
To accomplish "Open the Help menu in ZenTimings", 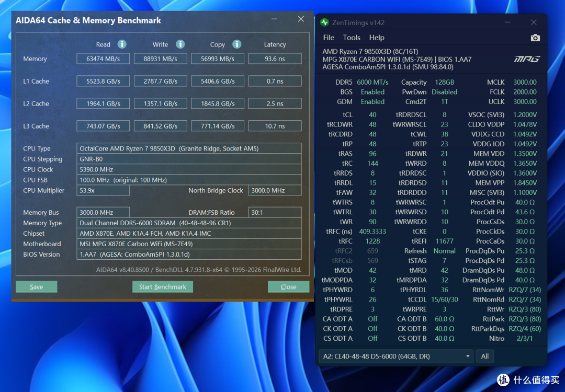I will pyautogui.click(x=377, y=38).
